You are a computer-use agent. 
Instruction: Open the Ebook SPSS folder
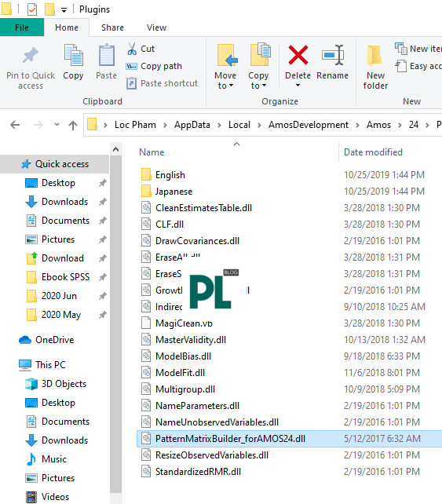[66, 277]
